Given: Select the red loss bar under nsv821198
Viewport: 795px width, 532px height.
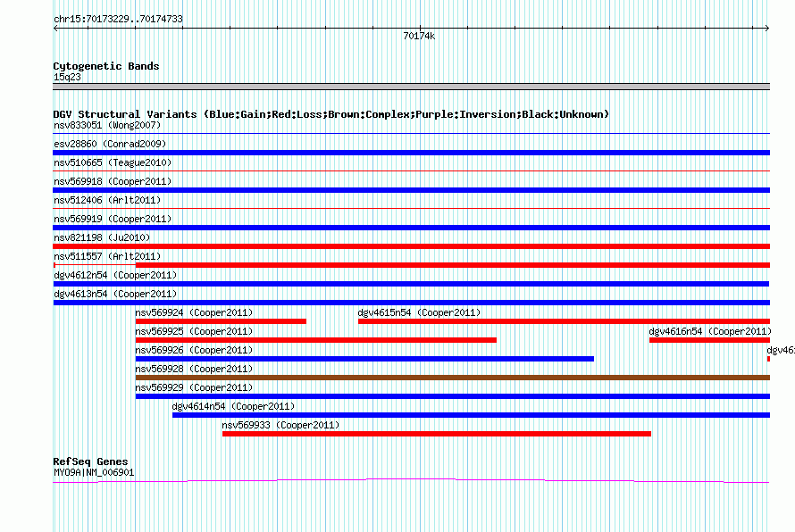Looking at the screenshot, I should point(411,246).
